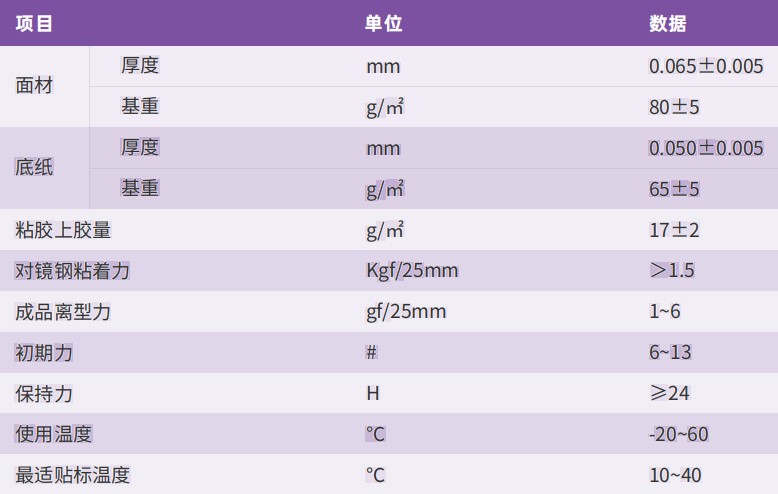
Task: Click the 数据 column header
Action: 668,23
